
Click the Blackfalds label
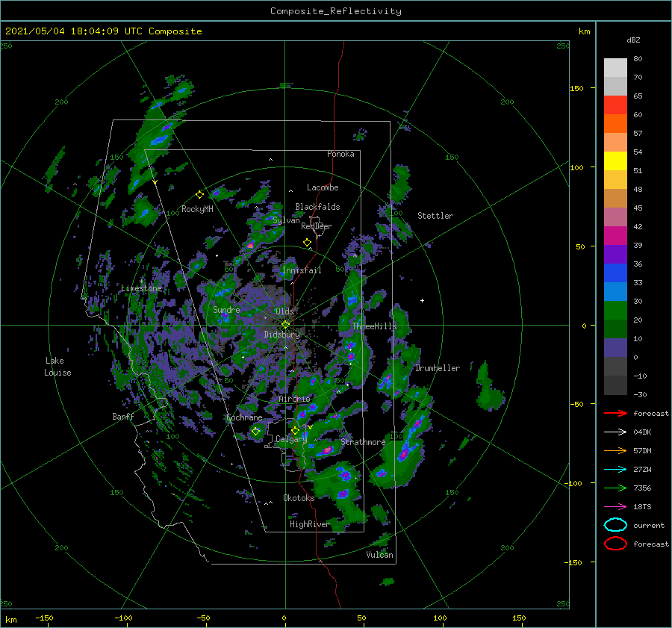[x=317, y=207]
